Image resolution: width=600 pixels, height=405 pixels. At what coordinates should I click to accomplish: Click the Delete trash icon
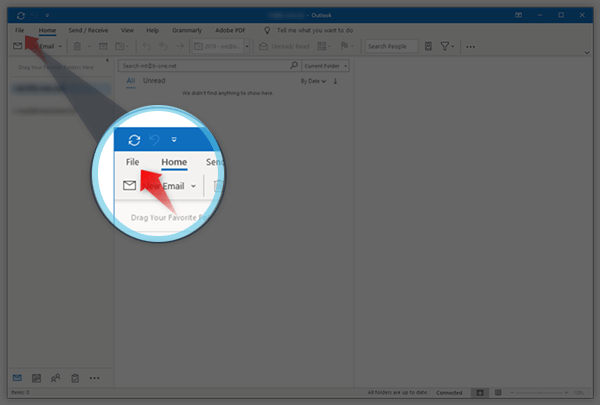pyautogui.click(x=77, y=46)
